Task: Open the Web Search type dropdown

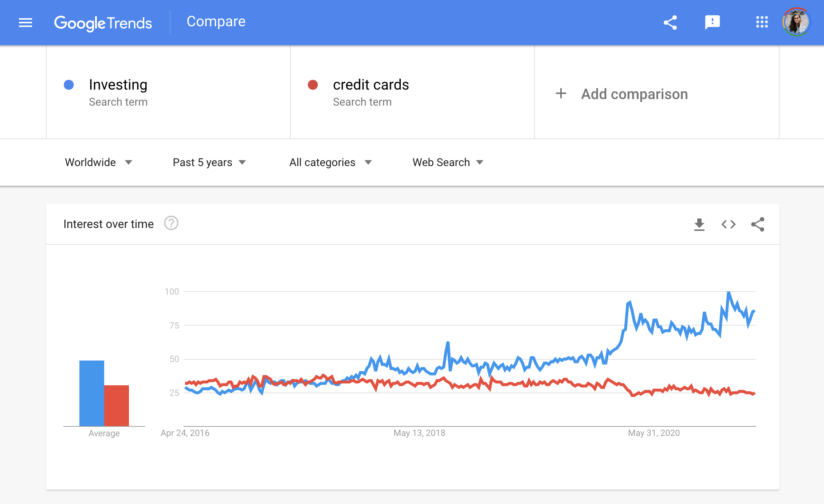Action: (448, 162)
